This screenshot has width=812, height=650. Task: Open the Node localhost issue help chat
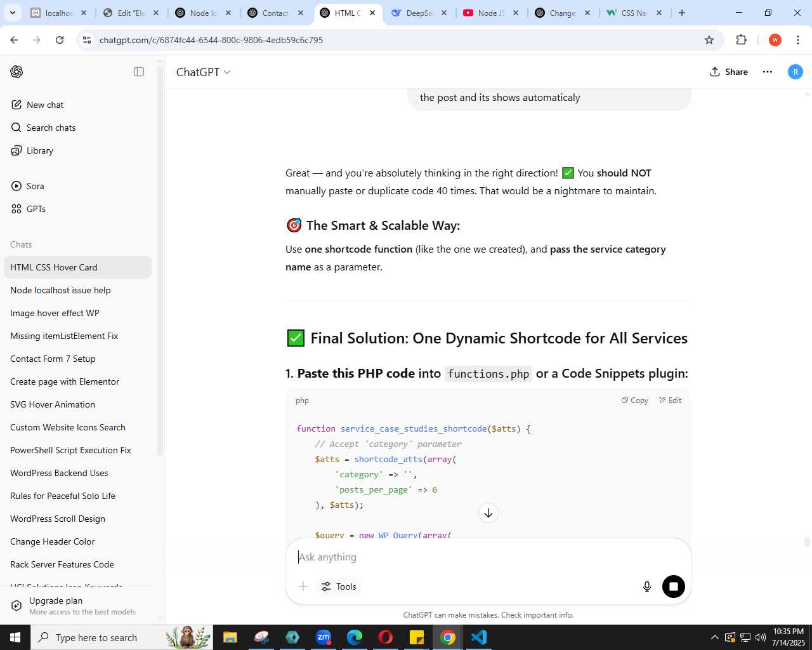click(x=77, y=290)
